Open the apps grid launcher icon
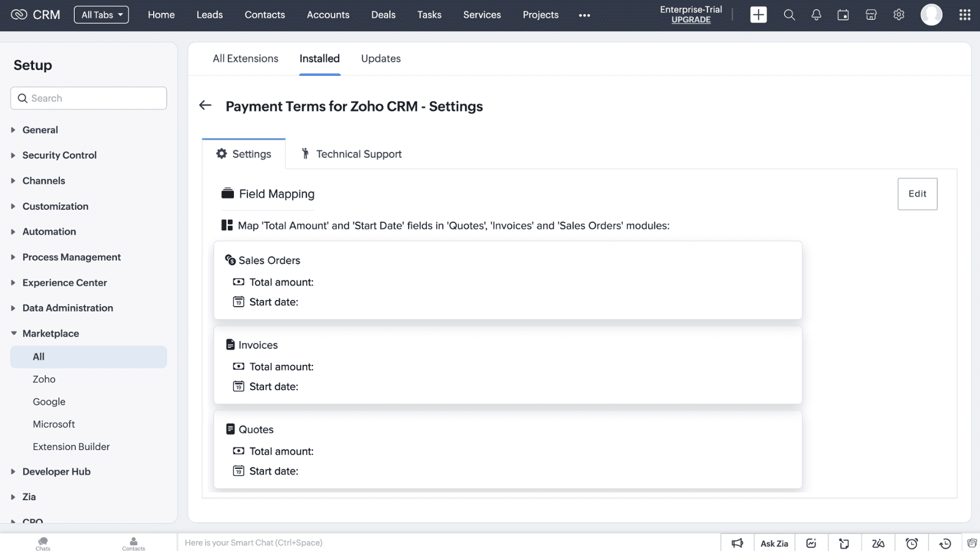The image size is (980, 551). click(x=965, y=15)
